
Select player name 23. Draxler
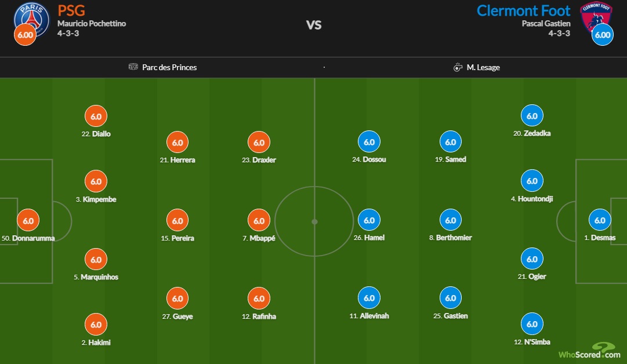[x=259, y=160]
